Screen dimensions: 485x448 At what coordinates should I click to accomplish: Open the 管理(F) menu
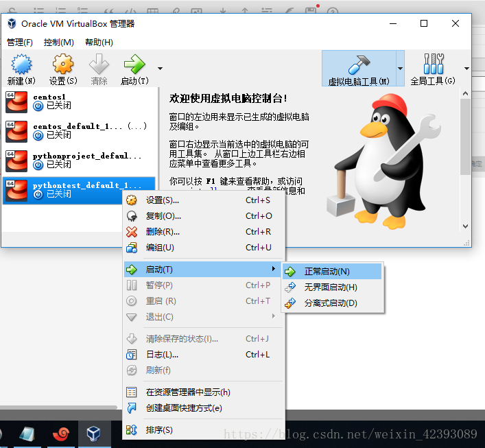pyautogui.click(x=20, y=42)
